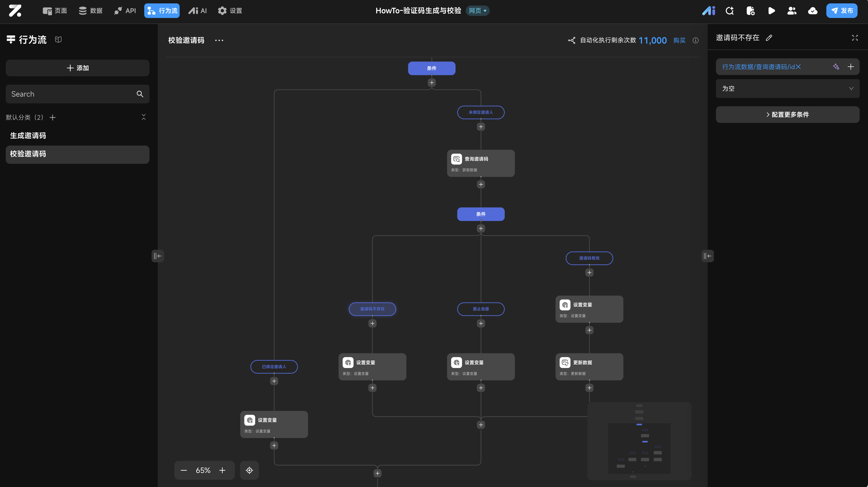Click the AI sparkle icon in condition field
Screen dimensions: 868x487
point(836,67)
